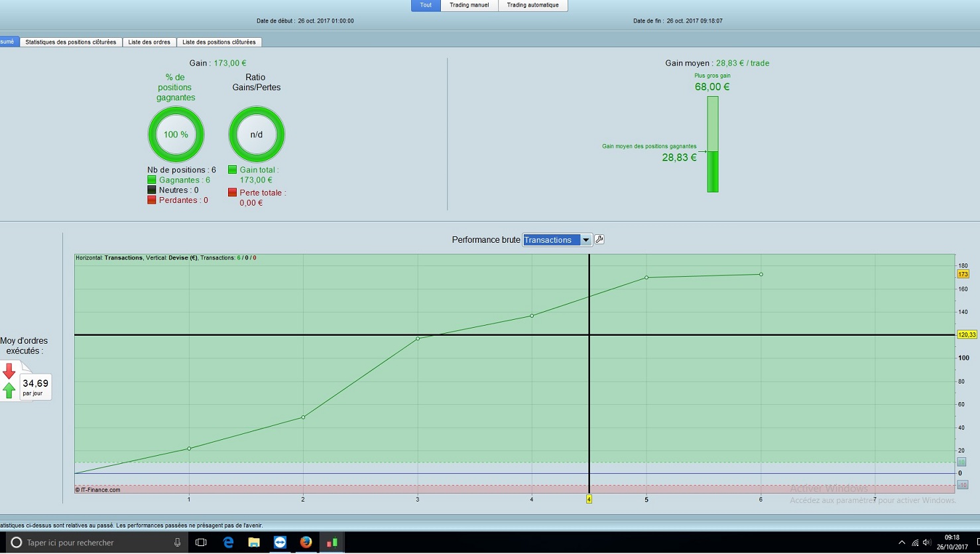Open File Explorer from the taskbar
Viewport: 980px width, 554px height.
pos(254,542)
